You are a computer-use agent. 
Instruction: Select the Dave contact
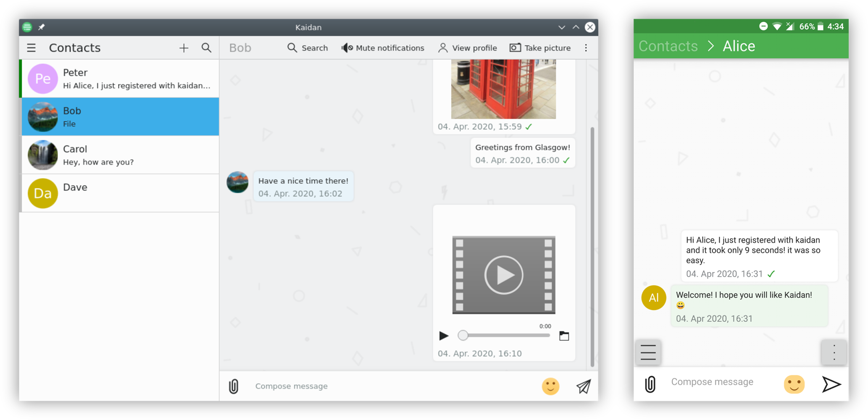(x=120, y=193)
